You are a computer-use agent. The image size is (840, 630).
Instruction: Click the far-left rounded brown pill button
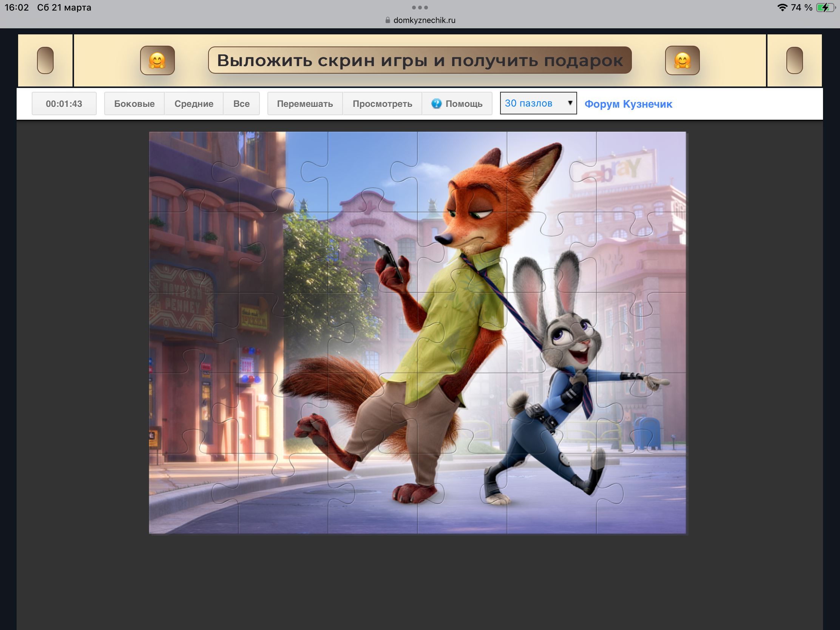coord(45,60)
